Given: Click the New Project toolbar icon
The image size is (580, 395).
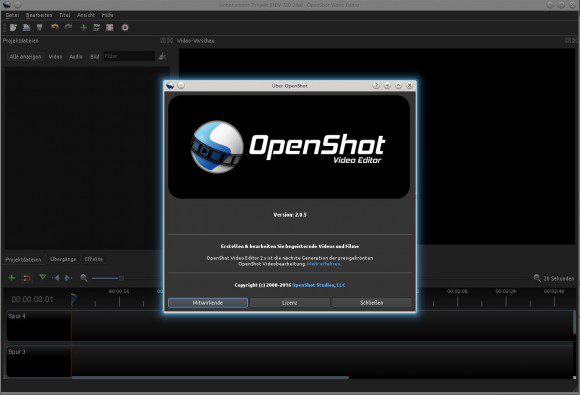Looking at the screenshot, I should coord(13,27).
